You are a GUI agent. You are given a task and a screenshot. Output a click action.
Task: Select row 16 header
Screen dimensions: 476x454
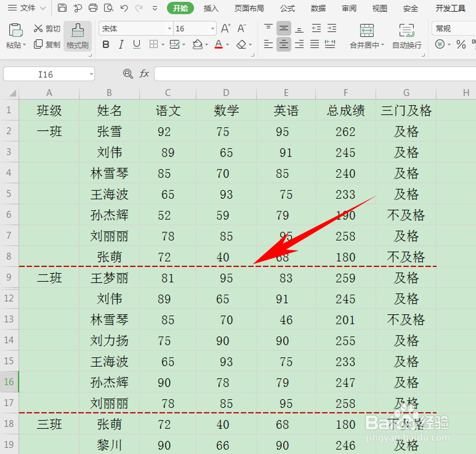point(9,382)
